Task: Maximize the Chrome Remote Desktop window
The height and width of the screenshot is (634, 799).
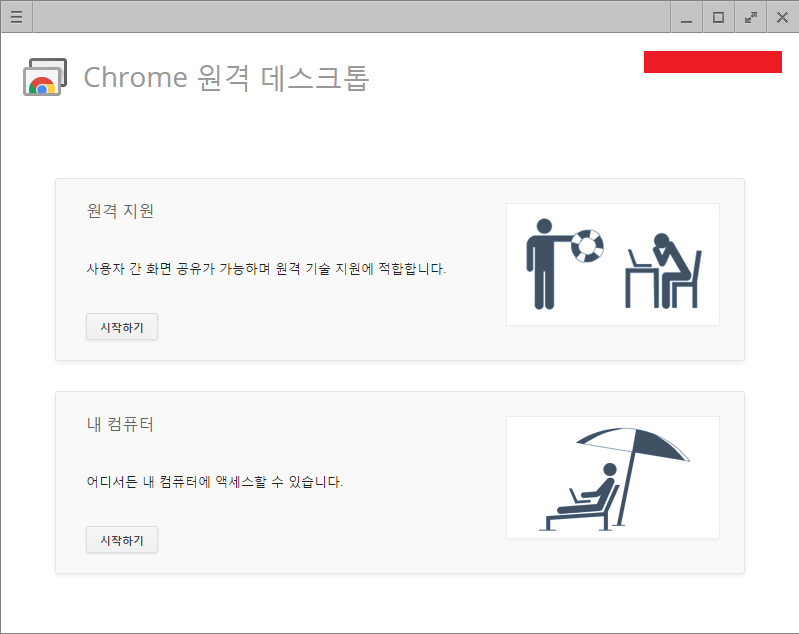Action: click(x=718, y=17)
